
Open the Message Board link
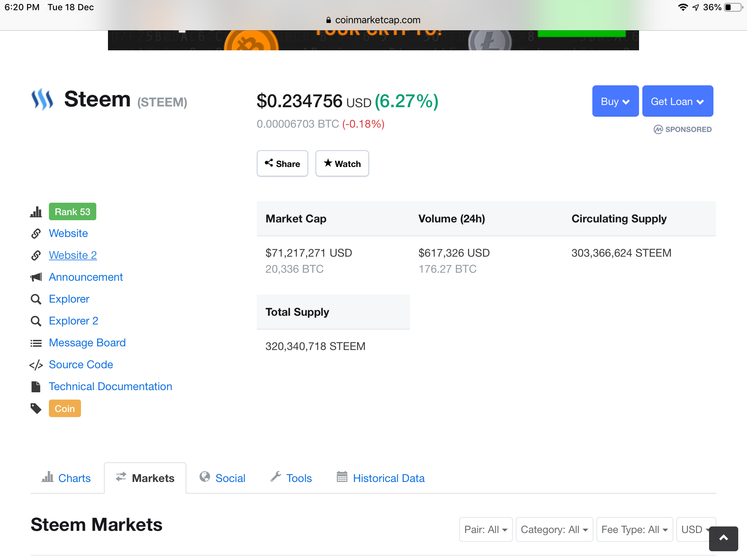click(x=87, y=343)
